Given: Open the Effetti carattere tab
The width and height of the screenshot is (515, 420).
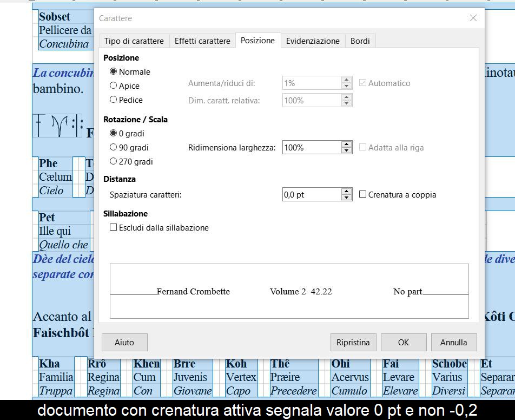Looking at the screenshot, I should pyautogui.click(x=202, y=41).
